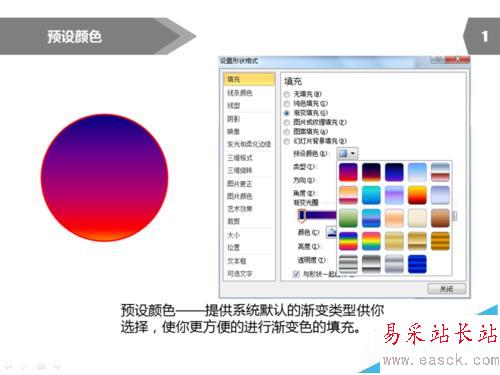Viewport: 500px width, 375px height.
Task: Close the Format Shape dialog with the red X
Action: [458, 60]
